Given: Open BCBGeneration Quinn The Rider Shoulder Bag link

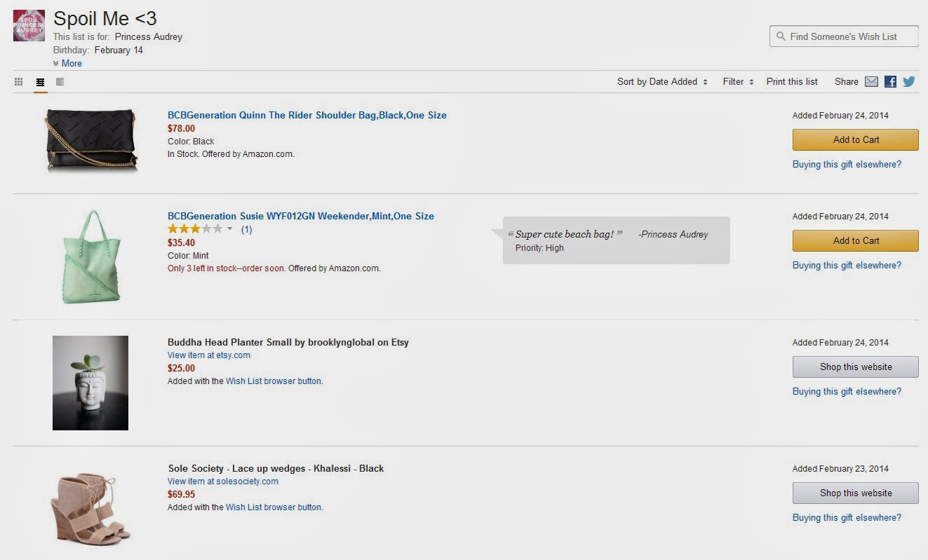Looking at the screenshot, I should [x=307, y=115].
